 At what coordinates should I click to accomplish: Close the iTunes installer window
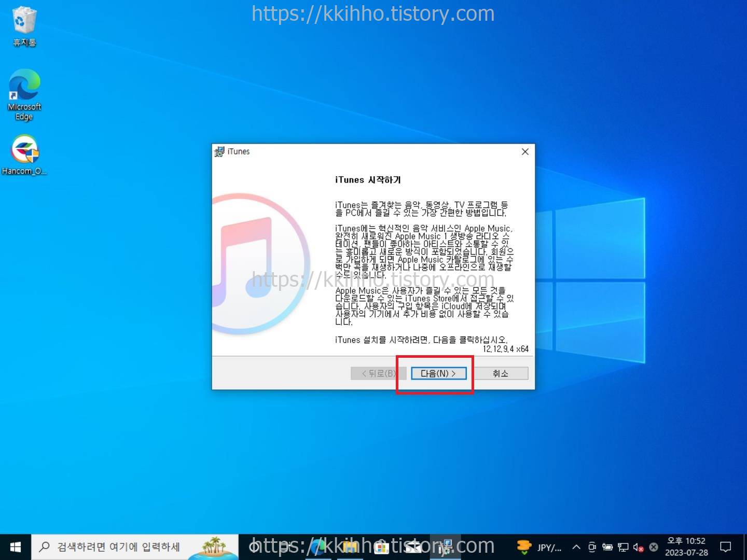pos(525,151)
